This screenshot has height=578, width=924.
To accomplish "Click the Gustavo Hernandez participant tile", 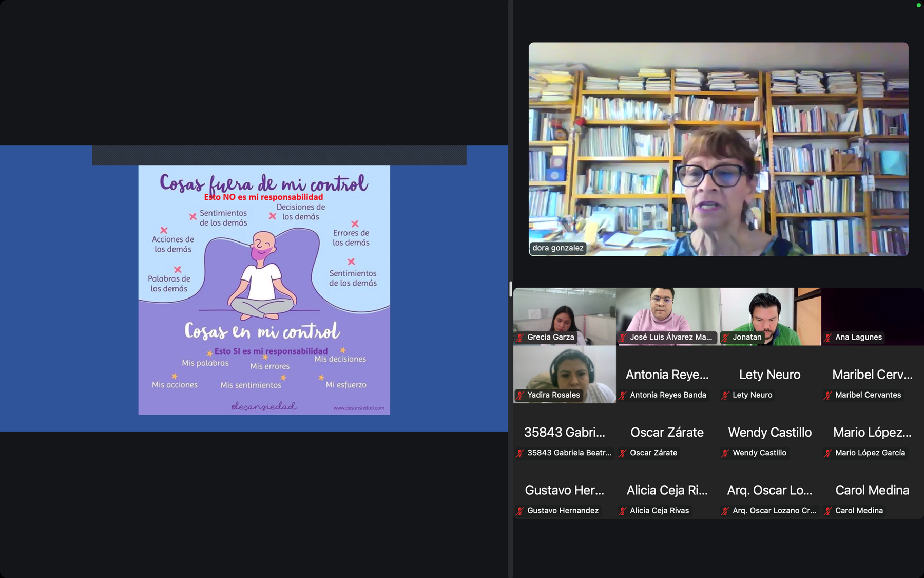I will tap(564, 491).
